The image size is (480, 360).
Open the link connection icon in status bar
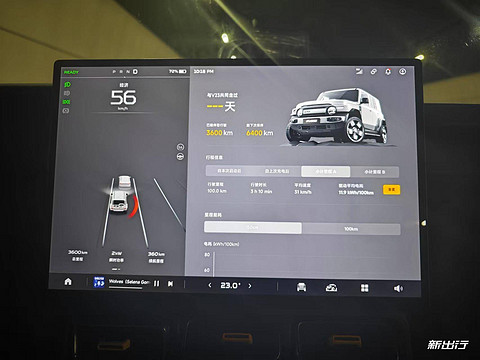pyautogui.click(x=374, y=71)
